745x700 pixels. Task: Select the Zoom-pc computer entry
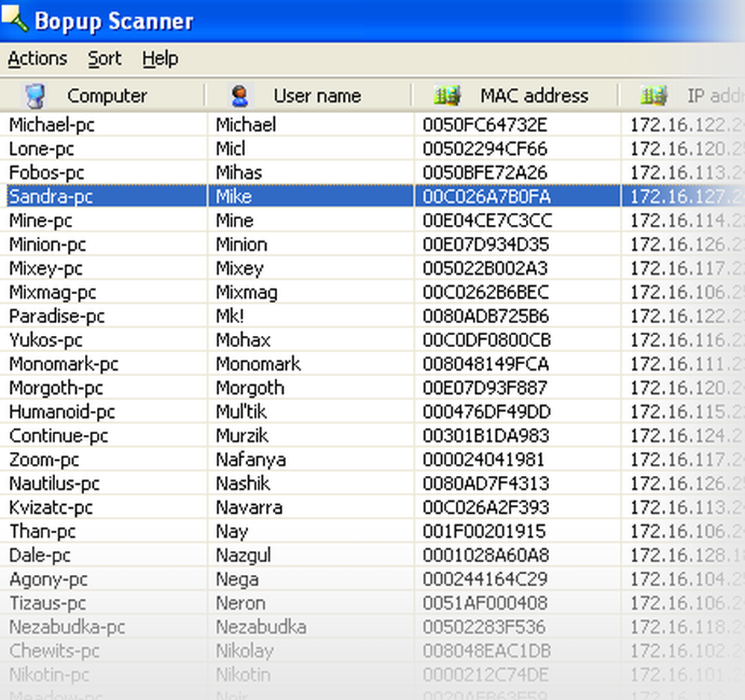tap(44, 460)
